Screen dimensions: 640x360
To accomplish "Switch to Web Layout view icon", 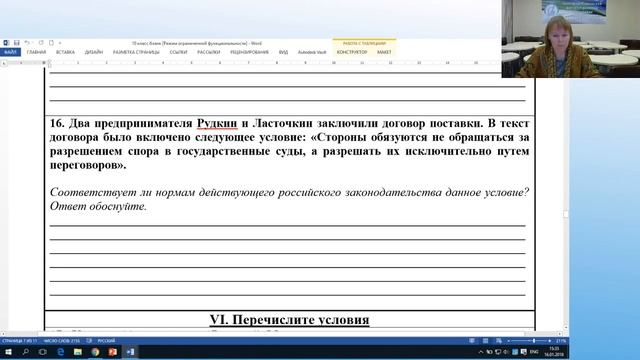I will tap(499, 341).
